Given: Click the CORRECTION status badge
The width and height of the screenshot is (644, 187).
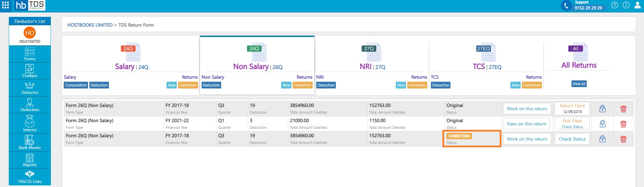Looking at the screenshot, I should [459, 136].
